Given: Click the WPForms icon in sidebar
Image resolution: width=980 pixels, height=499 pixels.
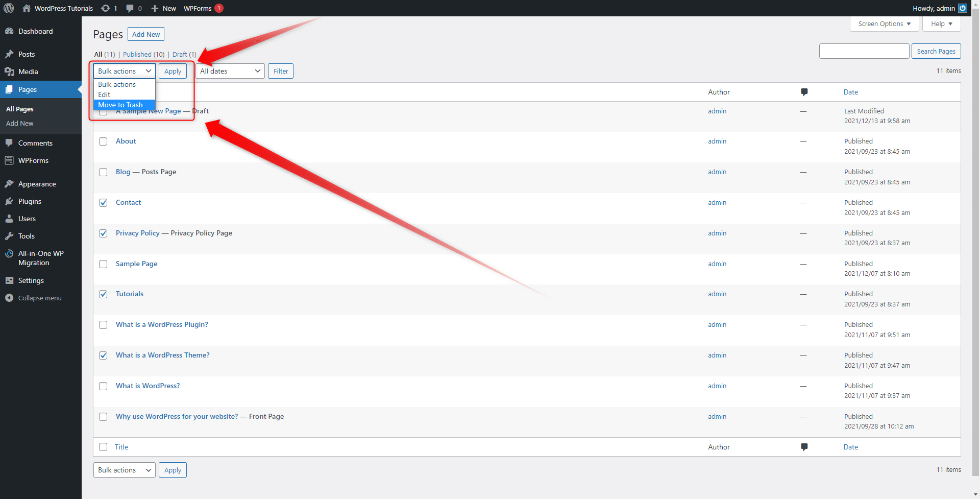Looking at the screenshot, I should [x=9, y=160].
